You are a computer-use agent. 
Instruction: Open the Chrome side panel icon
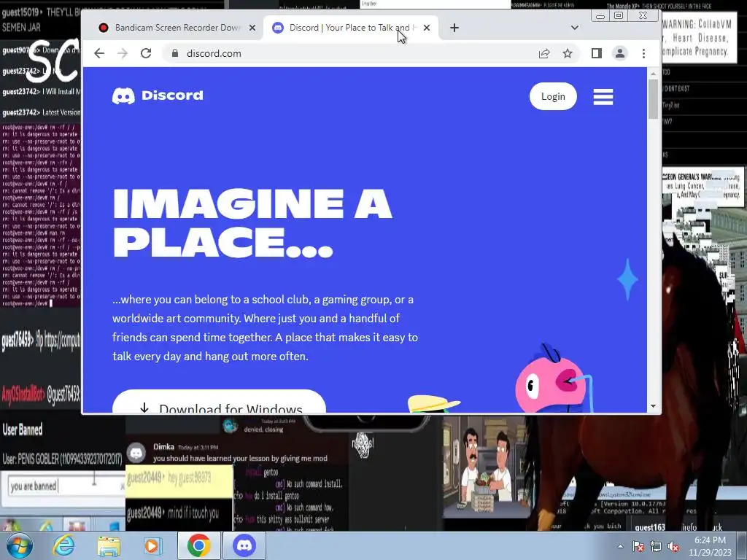(x=597, y=53)
